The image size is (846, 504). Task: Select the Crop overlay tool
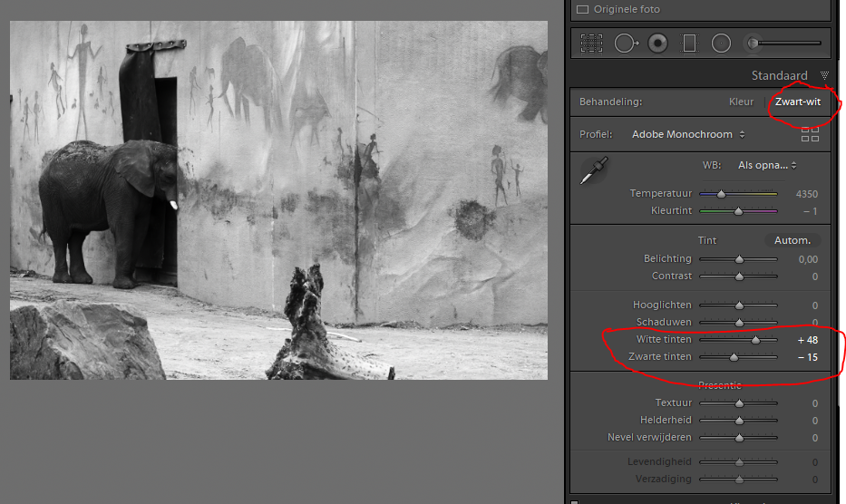[x=592, y=43]
